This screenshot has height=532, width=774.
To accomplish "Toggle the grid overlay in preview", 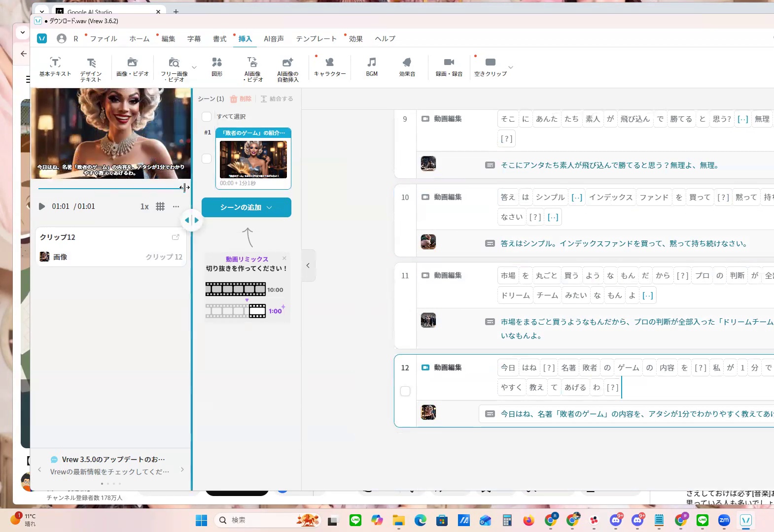I will [160, 206].
